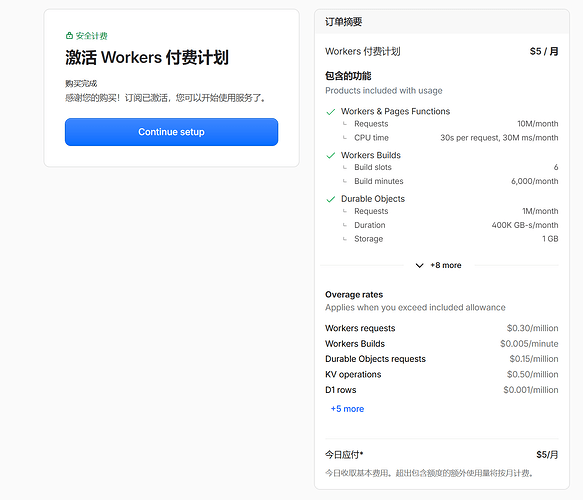Click the 包含的功能 heading
This screenshot has height=500, width=583.
tap(348, 76)
